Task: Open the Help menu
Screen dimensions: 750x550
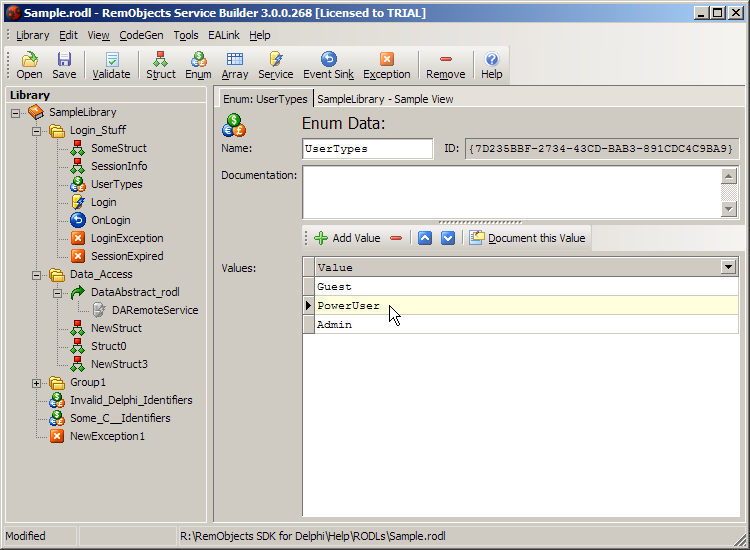Action: point(260,35)
